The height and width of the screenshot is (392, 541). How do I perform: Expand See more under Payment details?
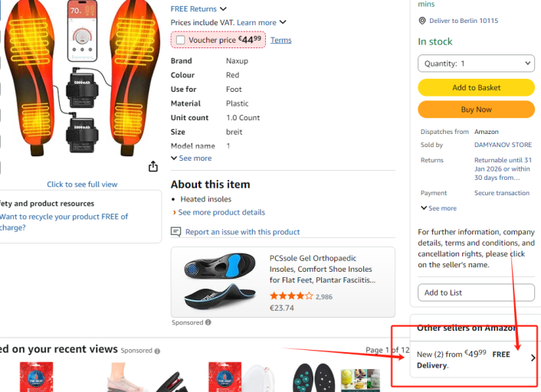[x=438, y=208]
